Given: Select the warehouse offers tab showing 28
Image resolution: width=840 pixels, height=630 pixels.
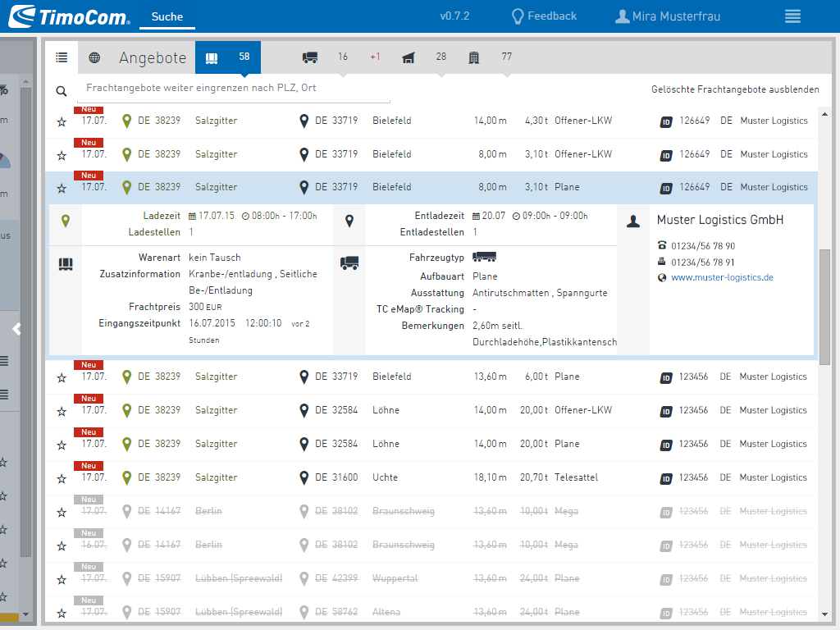Looking at the screenshot, I should pyautogui.click(x=424, y=57).
